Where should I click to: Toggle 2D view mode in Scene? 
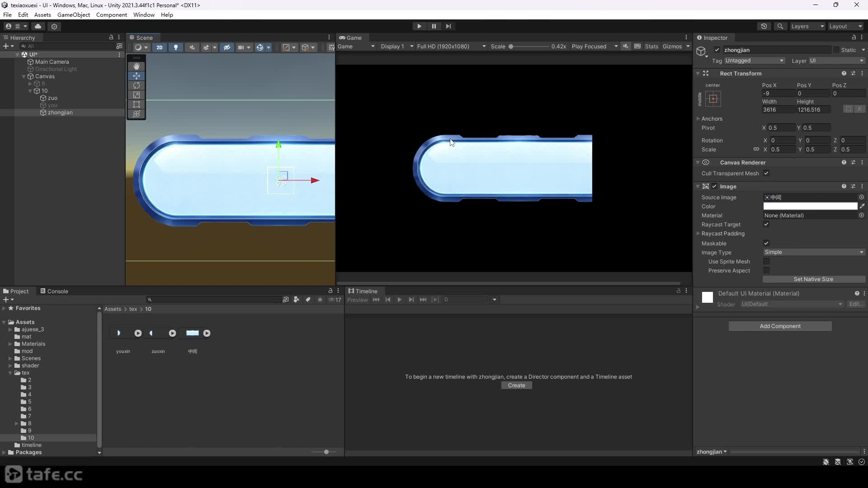(159, 47)
